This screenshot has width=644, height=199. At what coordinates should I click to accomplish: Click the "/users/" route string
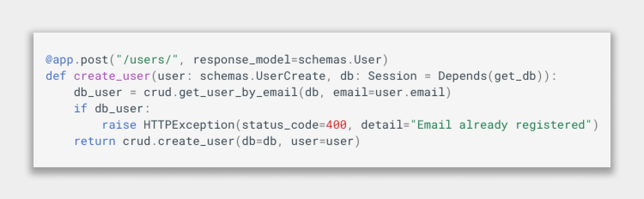click(147, 60)
